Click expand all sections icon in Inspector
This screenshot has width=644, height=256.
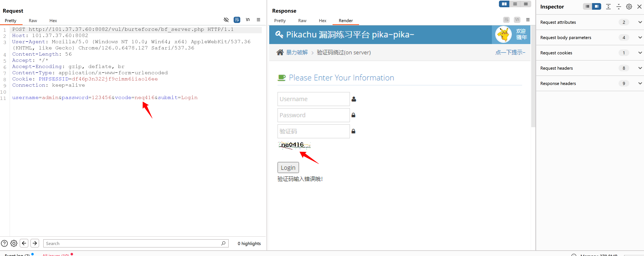click(x=608, y=7)
